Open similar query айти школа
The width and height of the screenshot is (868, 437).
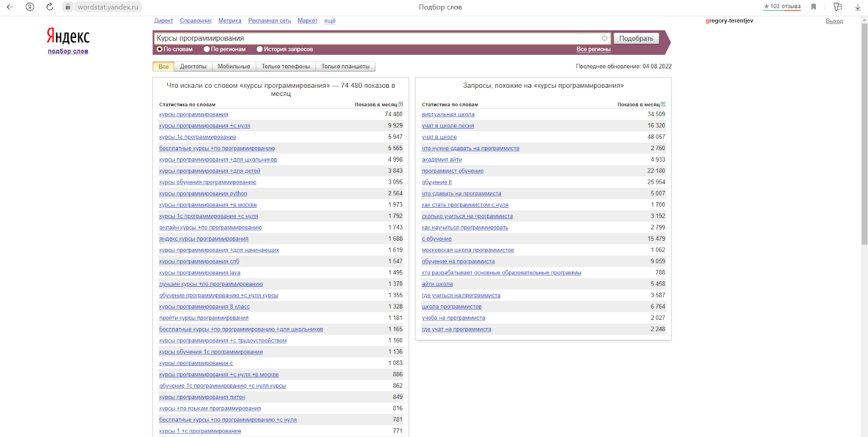[437, 284]
